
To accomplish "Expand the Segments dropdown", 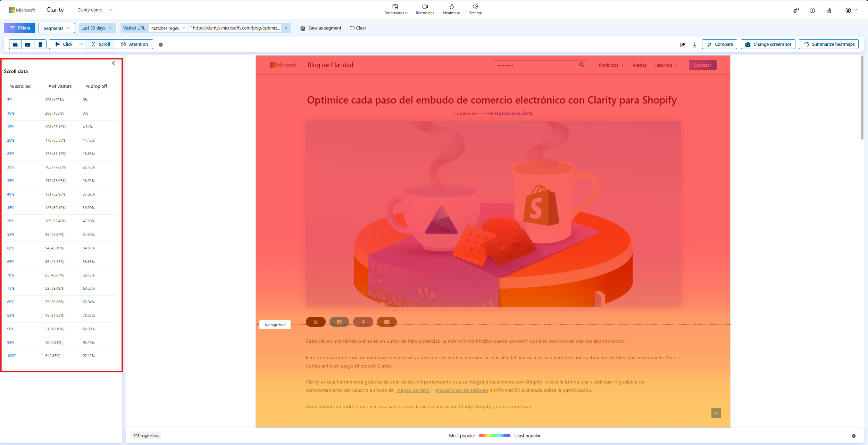I will click(x=57, y=28).
